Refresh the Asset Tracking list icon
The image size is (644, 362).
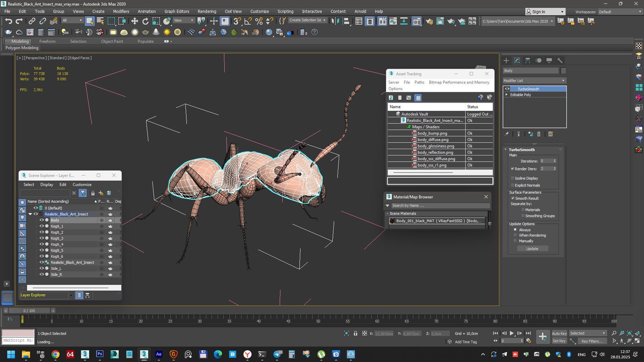click(x=391, y=98)
